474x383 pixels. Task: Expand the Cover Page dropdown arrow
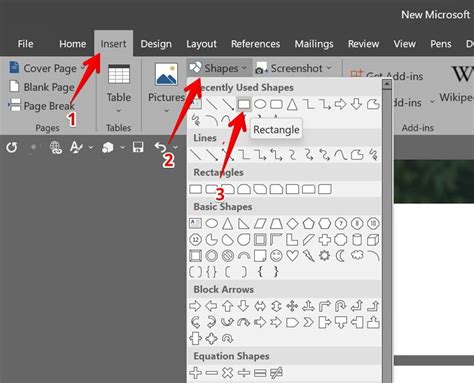[82, 68]
